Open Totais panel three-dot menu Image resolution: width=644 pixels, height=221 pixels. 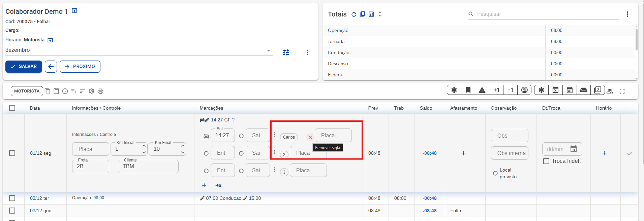tap(627, 14)
